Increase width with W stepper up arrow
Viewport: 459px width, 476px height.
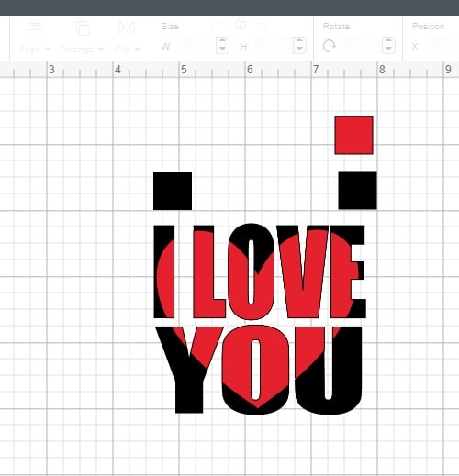[x=222, y=40]
